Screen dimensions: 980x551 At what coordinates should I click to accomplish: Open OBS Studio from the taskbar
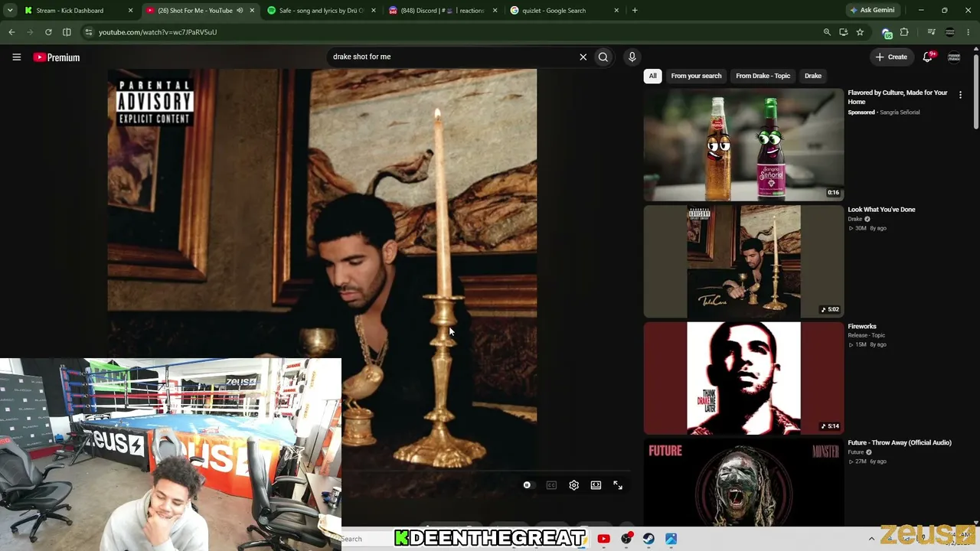[626, 539]
